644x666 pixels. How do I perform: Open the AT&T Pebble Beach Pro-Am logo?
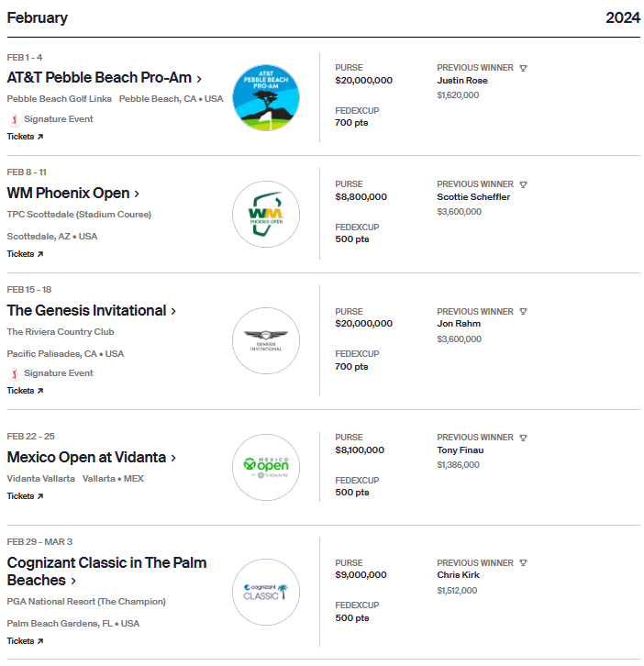coord(266,97)
